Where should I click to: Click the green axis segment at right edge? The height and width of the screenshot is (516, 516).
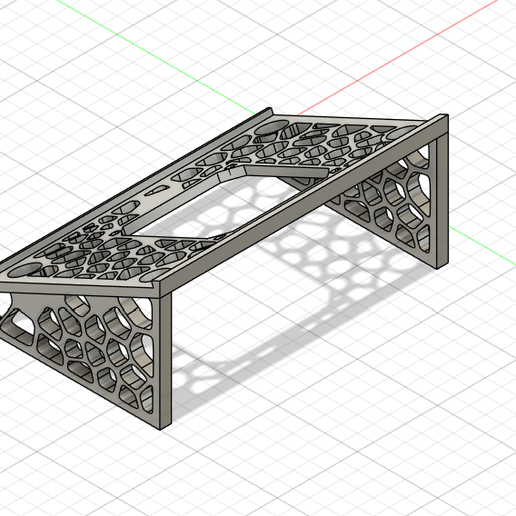click(x=482, y=246)
